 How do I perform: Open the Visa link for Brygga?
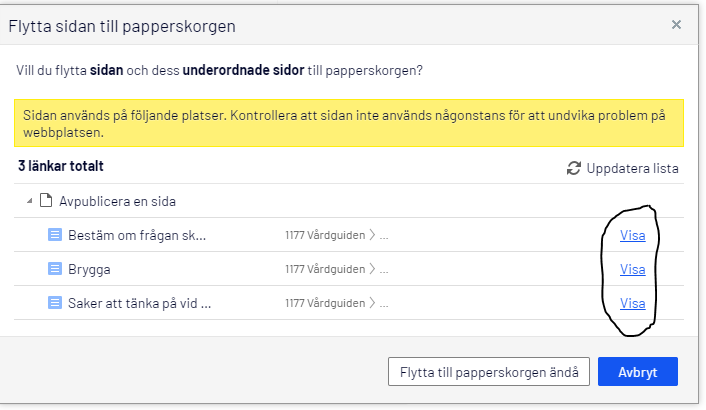[632, 269]
